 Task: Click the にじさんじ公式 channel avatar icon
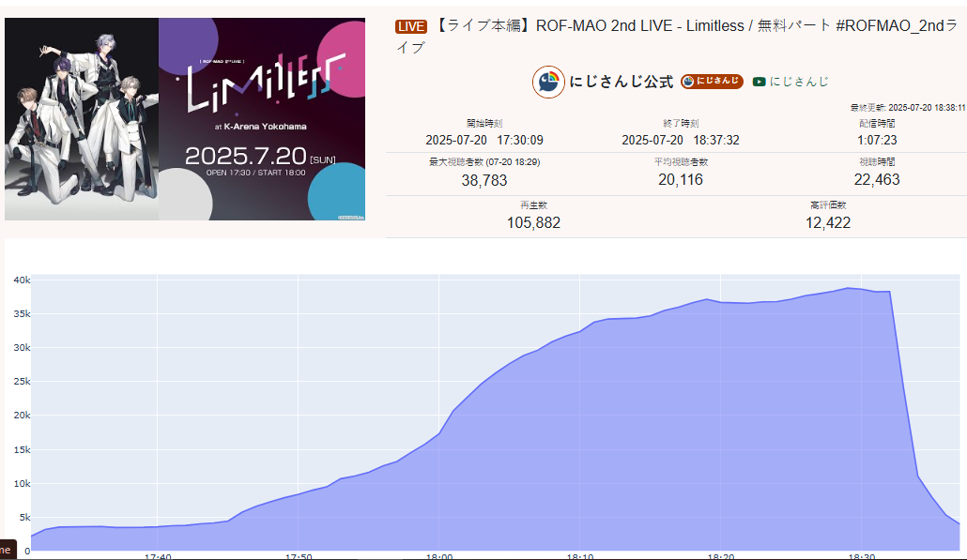[548, 82]
